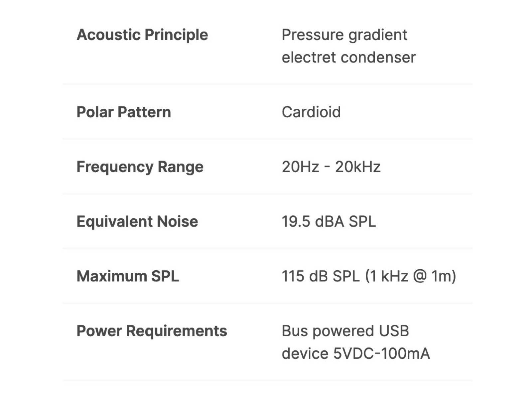Screen dimensions: 532x395
Task: Click the Acoustic Principle label
Action: click(142, 35)
